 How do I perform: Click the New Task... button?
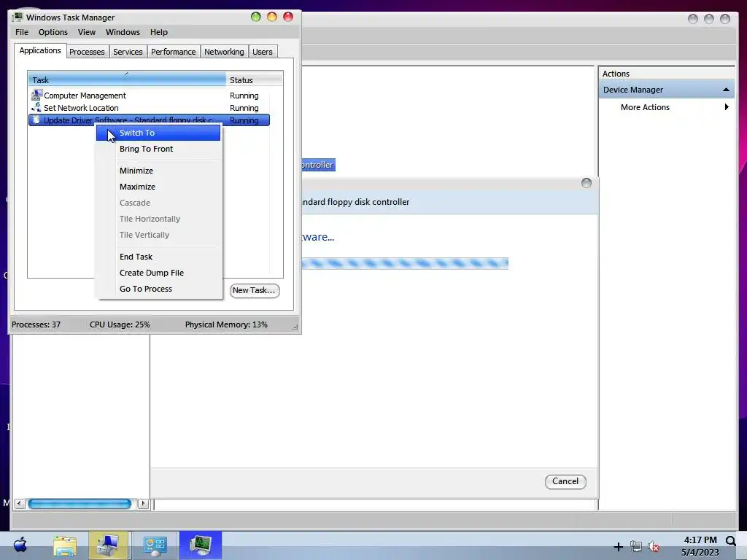pyautogui.click(x=255, y=290)
